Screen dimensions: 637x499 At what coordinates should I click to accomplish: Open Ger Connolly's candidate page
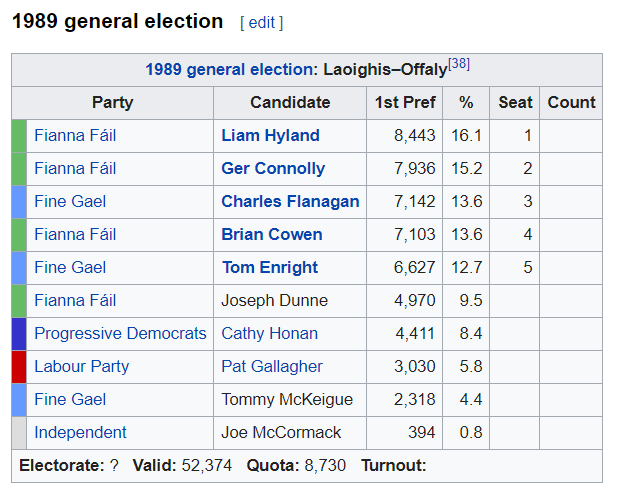click(273, 168)
